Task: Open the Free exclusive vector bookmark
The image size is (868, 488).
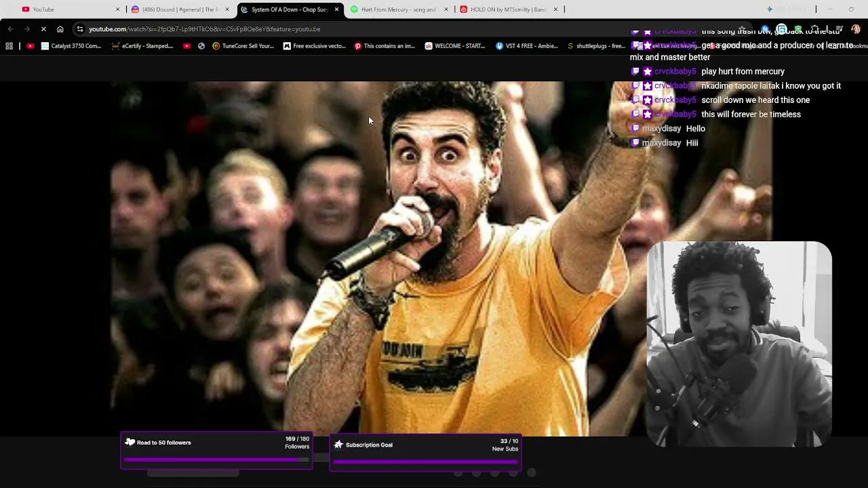Action: (315, 46)
